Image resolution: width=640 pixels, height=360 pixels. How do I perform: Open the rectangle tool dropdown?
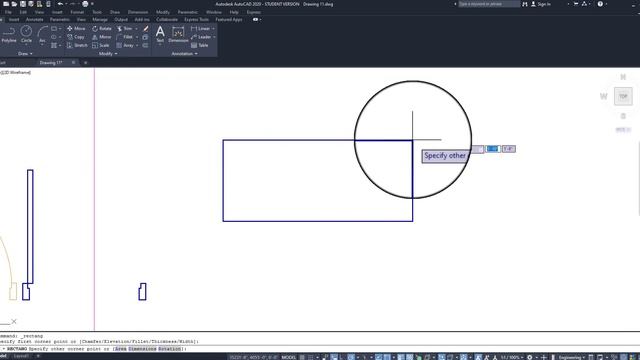point(60,29)
